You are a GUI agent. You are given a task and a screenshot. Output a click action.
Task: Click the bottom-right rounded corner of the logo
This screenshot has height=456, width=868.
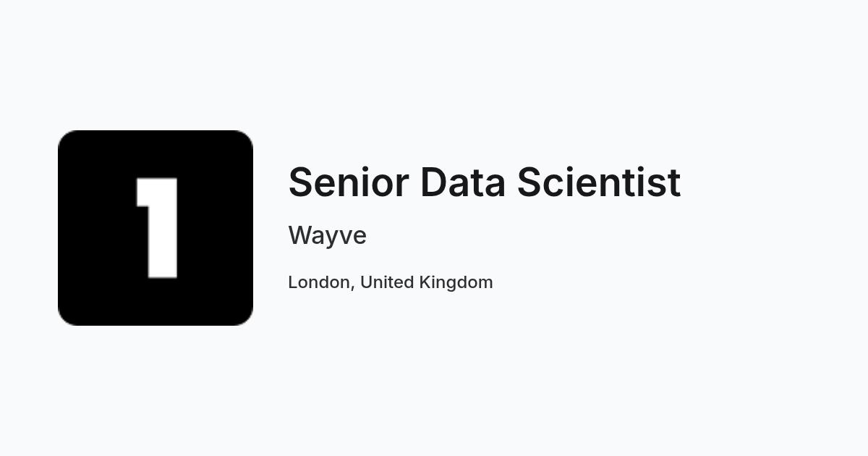(x=246, y=318)
